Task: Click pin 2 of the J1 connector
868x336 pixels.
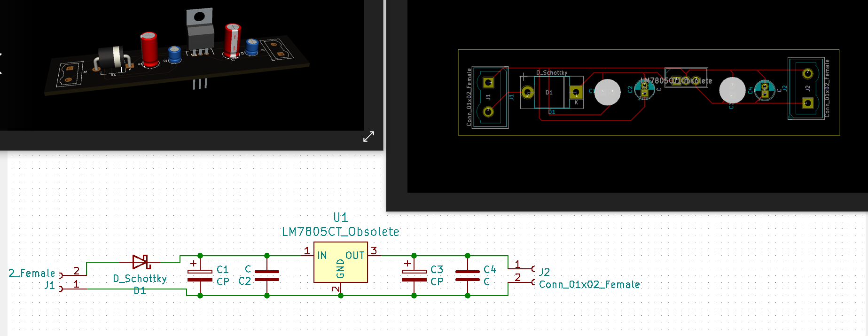Action: tap(74, 275)
